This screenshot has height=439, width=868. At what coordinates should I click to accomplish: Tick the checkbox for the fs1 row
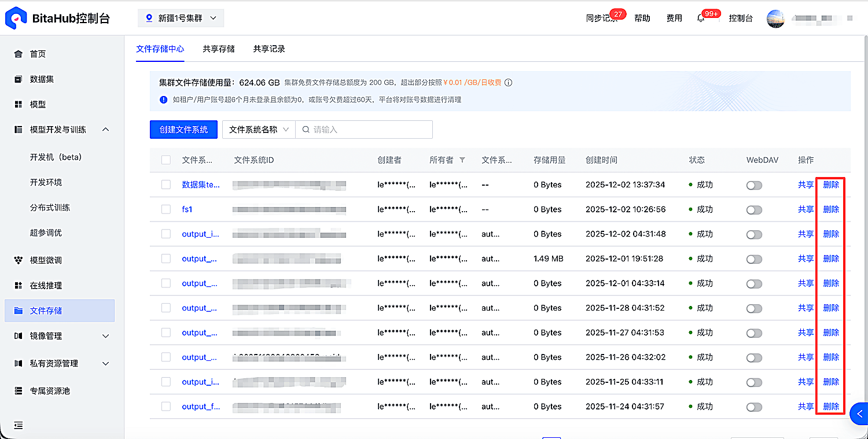click(x=166, y=209)
